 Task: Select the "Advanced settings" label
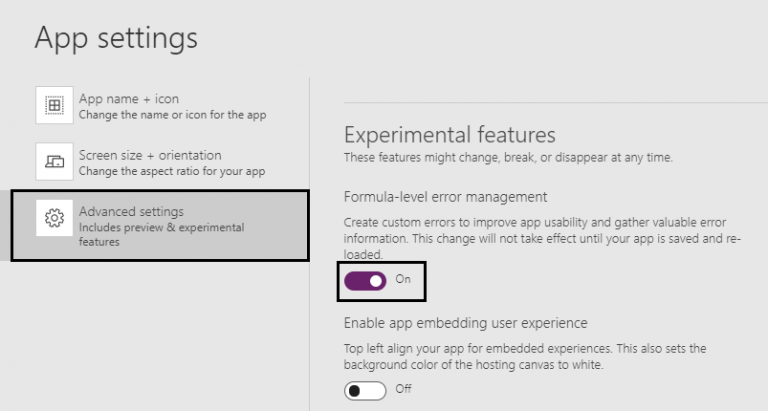coord(131,211)
